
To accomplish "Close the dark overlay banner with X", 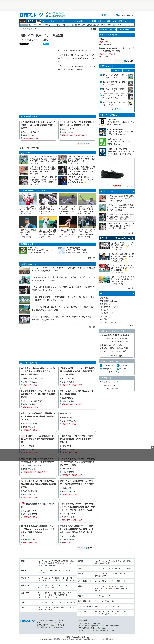I will point(152,448).
